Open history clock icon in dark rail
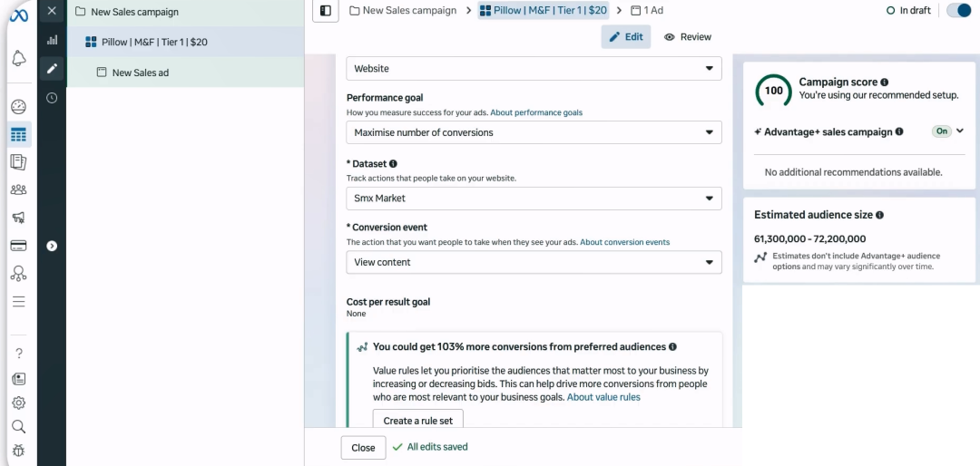The height and width of the screenshot is (466, 980). click(x=52, y=98)
